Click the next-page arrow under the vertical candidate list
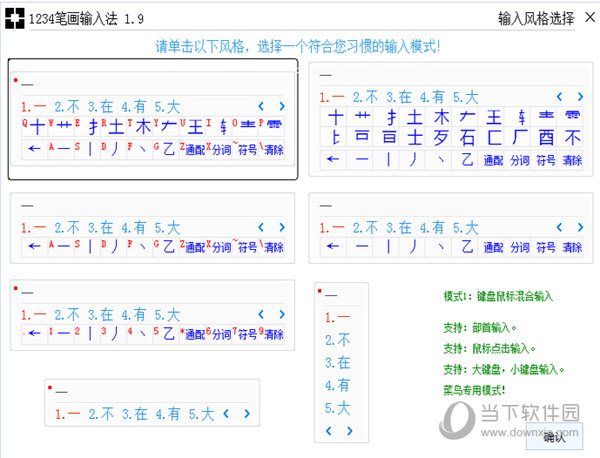Image resolution: width=600 pixels, height=458 pixels. (x=349, y=431)
